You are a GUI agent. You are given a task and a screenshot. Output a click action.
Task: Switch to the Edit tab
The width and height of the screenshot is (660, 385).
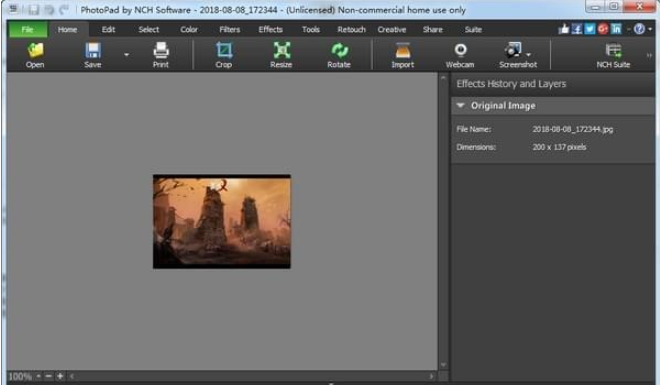pyautogui.click(x=108, y=29)
